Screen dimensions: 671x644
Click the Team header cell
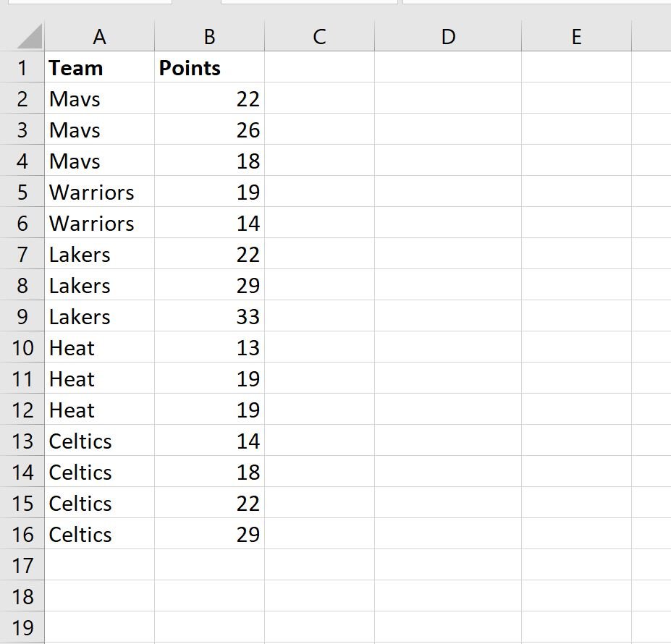99,67
